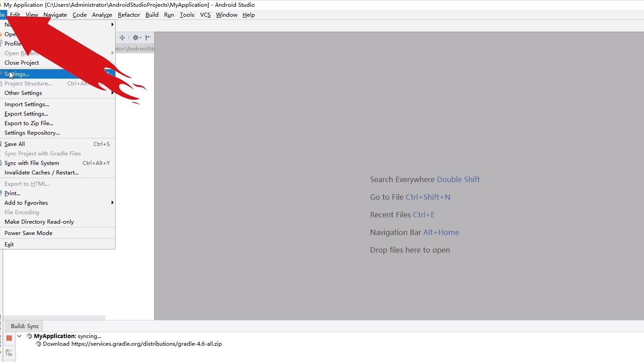
Task: Expand the Add to Favorites submenu
Action: (58, 203)
